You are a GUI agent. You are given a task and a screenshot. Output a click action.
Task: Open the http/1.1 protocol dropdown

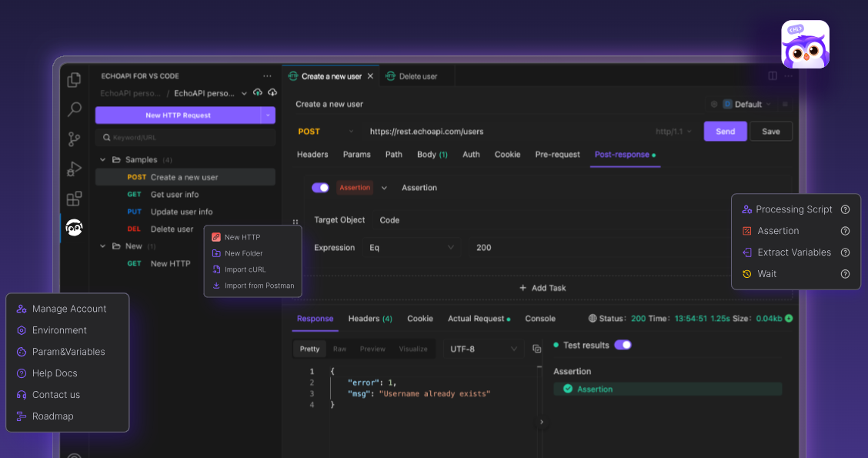pos(673,132)
